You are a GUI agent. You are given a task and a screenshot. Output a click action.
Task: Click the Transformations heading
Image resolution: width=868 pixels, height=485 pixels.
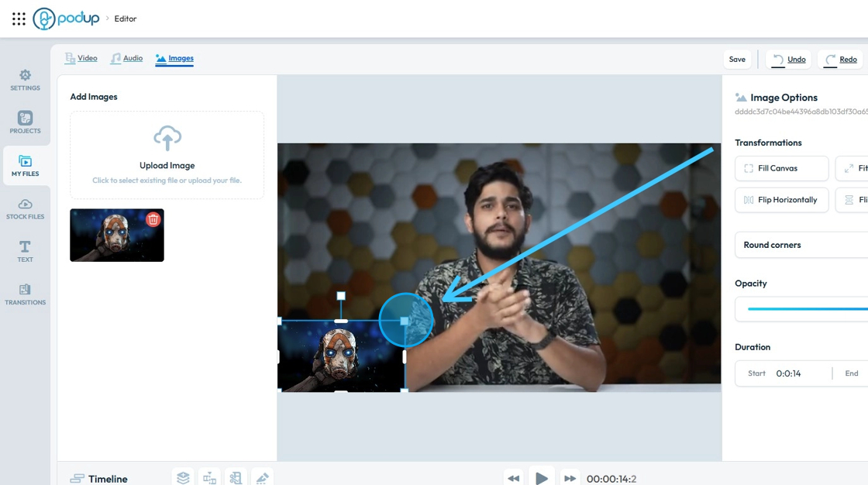click(x=768, y=143)
